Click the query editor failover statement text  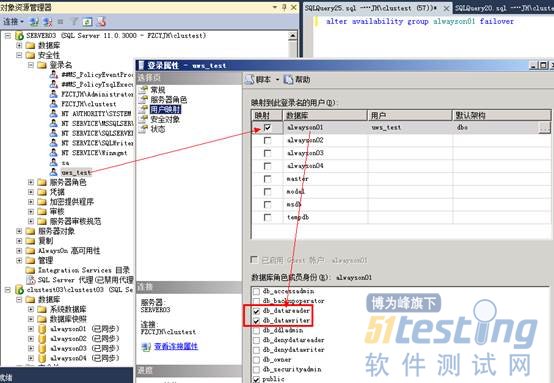(420, 21)
